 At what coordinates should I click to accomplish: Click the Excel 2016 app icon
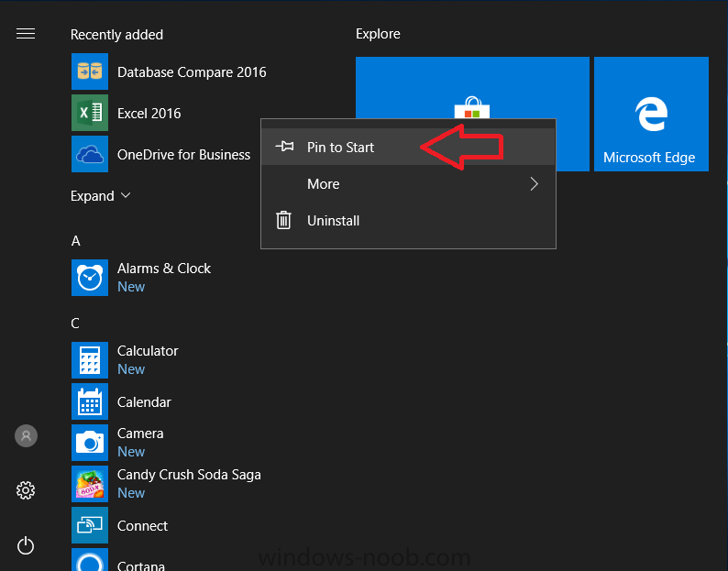(90, 113)
